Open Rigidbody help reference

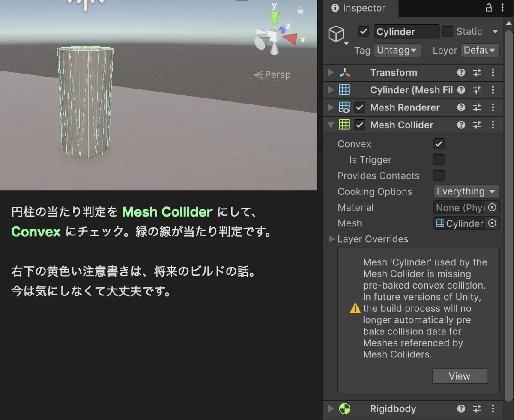pyautogui.click(x=461, y=409)
